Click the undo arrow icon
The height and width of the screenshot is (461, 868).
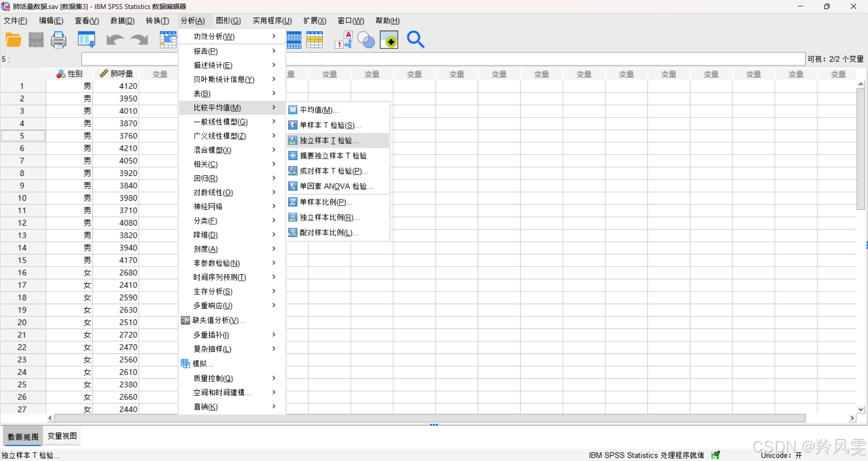(115, 40)
